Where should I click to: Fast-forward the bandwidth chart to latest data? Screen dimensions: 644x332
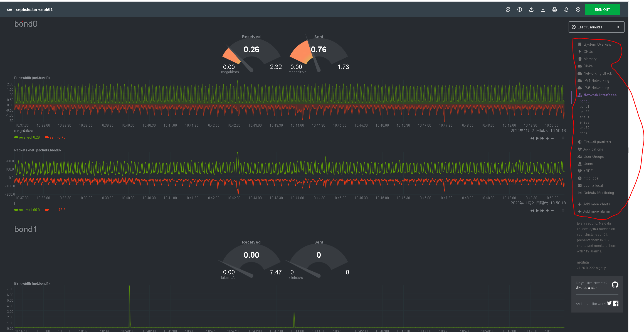(x=542, y=138)
